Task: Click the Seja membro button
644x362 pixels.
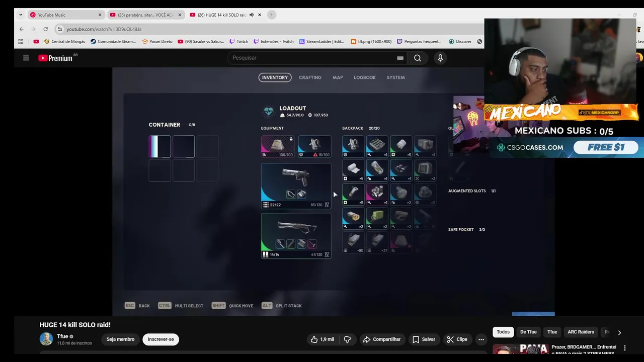Action: tap(120, 339)
